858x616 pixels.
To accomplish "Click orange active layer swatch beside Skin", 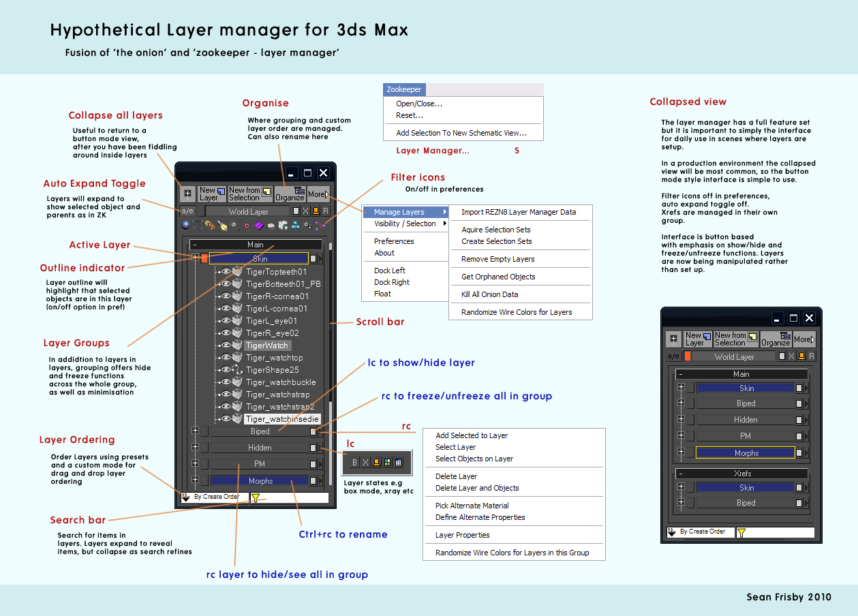I will click(x=204, y=258).
